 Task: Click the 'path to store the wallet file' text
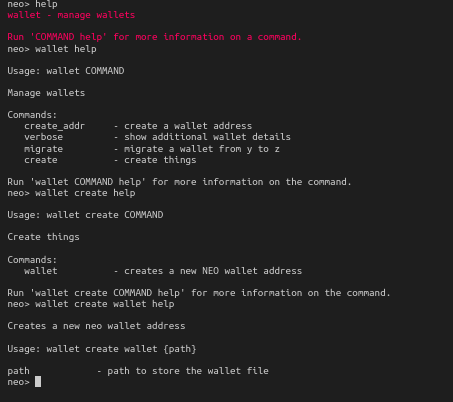point(188,371)
